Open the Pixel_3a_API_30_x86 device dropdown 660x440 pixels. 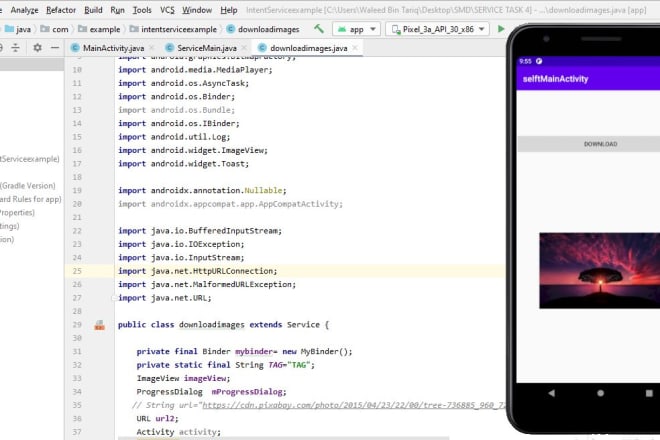click(x=438, y=29)
